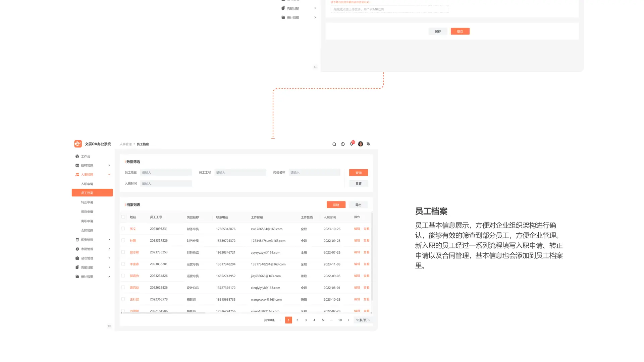The height and width of the screenshot is (362, 644).
Task: Click the user avatar in the header
Action: 360,144
